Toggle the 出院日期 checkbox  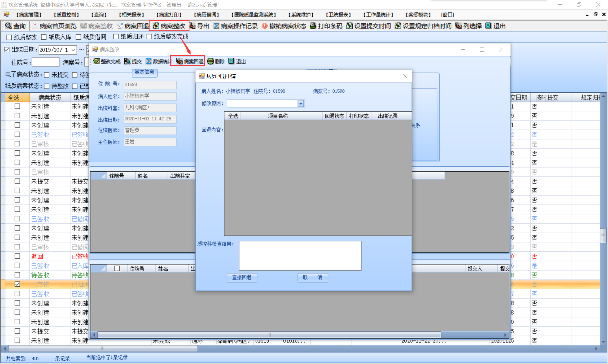7,50
